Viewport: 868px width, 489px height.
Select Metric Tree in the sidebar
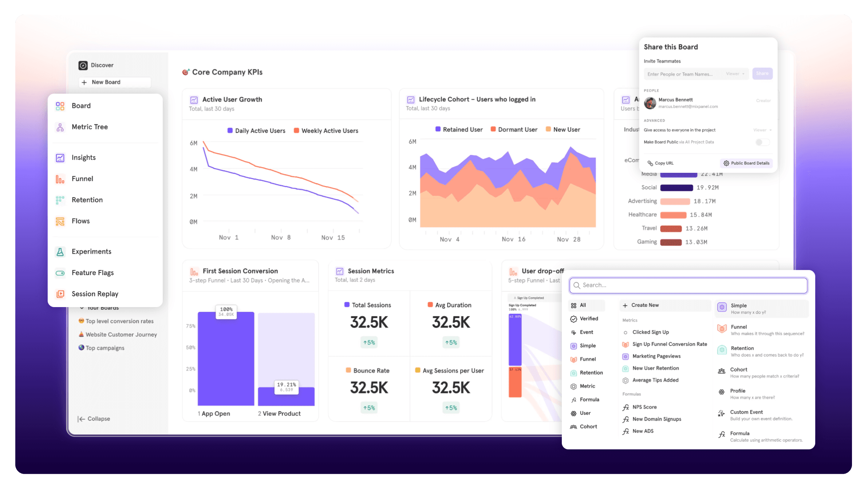[90, 127]
